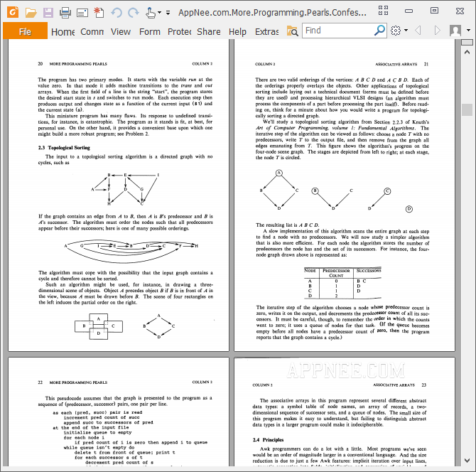
Task: Open the View tab
Action: point(121,31)
